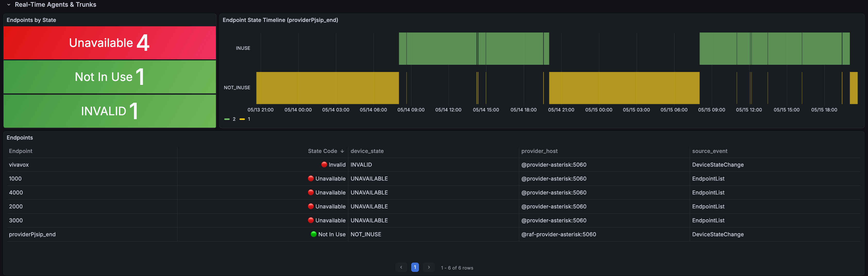Click UNAVAILABLE device_state in row 3000

click(x=369, y=220)
